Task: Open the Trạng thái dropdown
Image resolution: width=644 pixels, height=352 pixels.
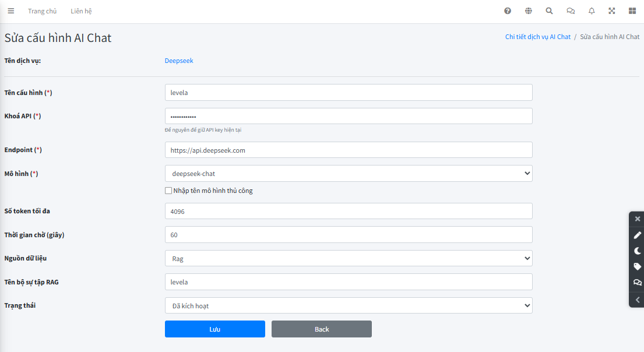Action: click(x=349, y=305)
